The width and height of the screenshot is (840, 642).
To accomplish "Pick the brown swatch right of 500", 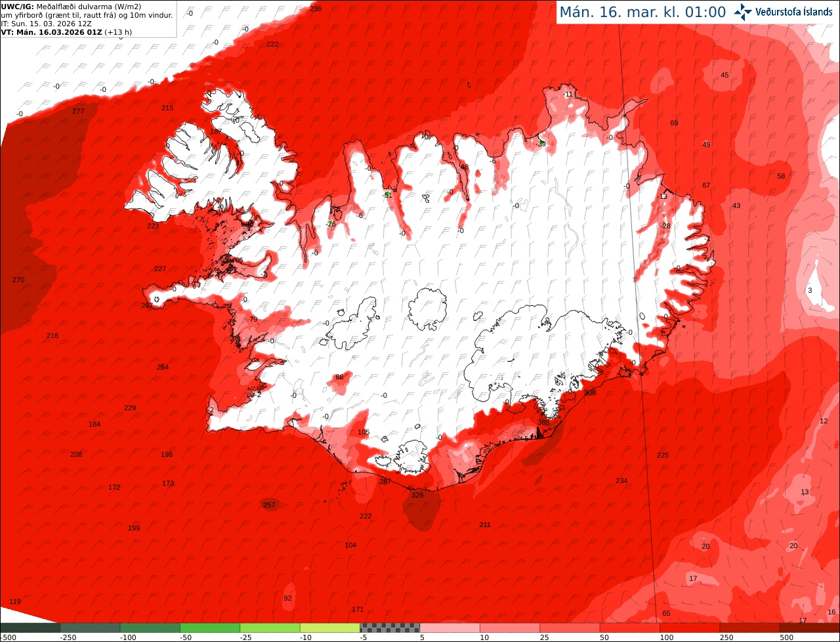I will [x=810, y=628].
